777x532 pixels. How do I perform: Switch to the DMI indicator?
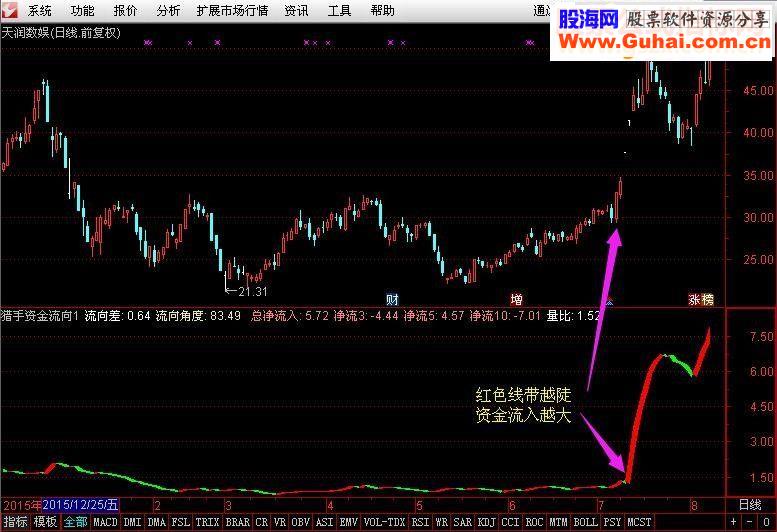coord(132,522)
